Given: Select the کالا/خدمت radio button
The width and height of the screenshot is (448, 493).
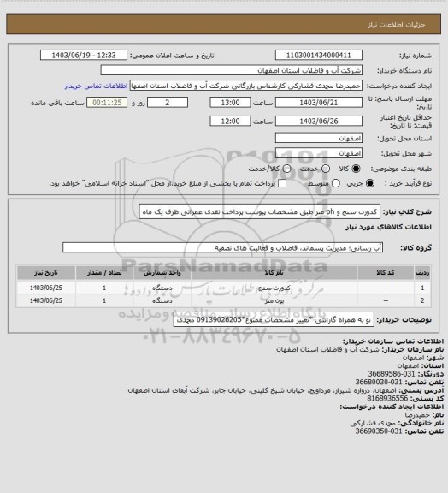Looking at the screenshot, I should [286, 169].
